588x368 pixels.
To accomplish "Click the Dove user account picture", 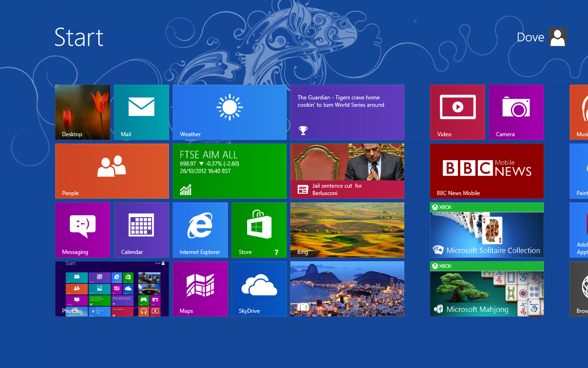I will (x=558, y=37).
